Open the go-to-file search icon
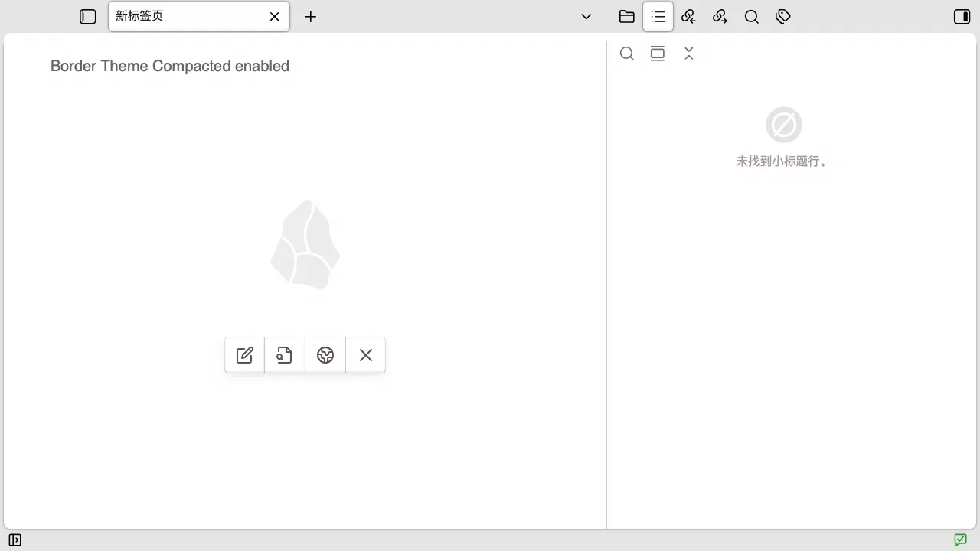 [285, 355]
